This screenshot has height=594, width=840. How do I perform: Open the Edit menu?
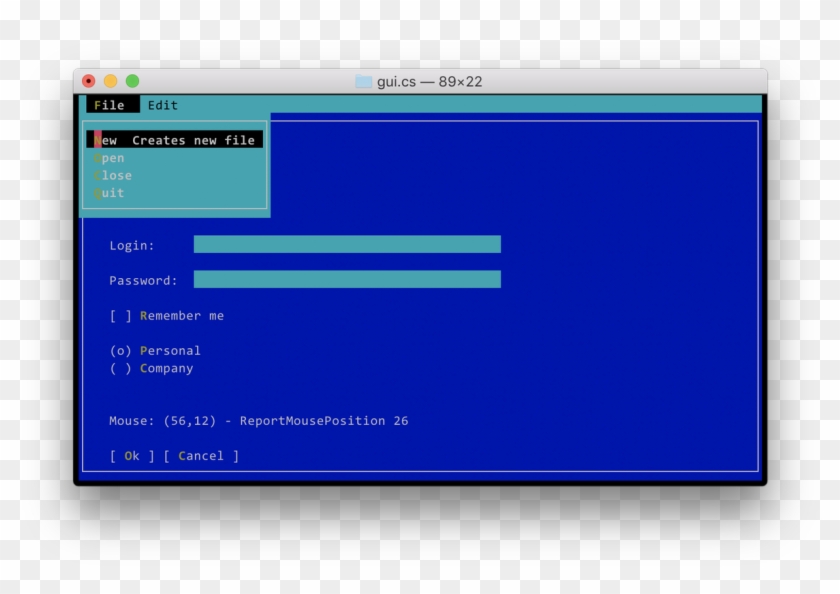[162, 105]
